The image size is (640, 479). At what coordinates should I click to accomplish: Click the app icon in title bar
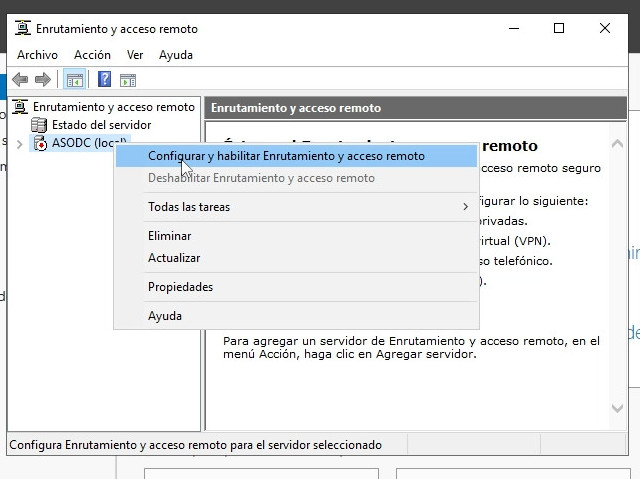tap(23, 29)
